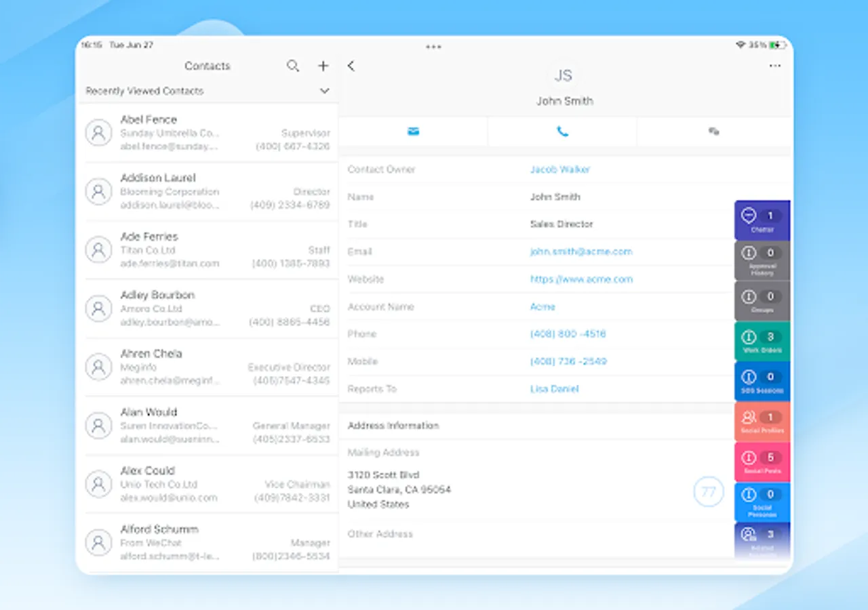Tap the Contacts panel title

(208, 66)
